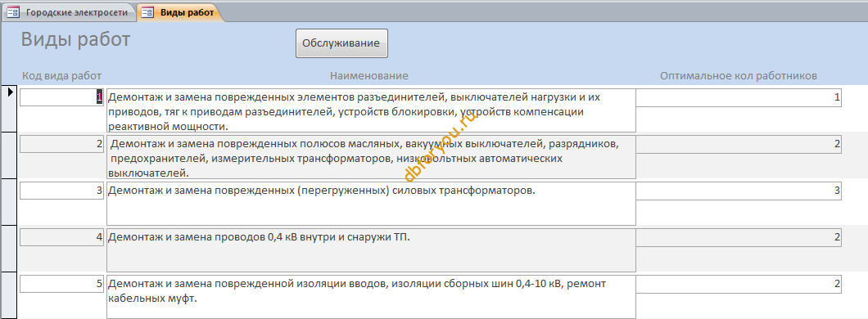
Task: Click workers count field in row 1
Action: click(739, 98)
